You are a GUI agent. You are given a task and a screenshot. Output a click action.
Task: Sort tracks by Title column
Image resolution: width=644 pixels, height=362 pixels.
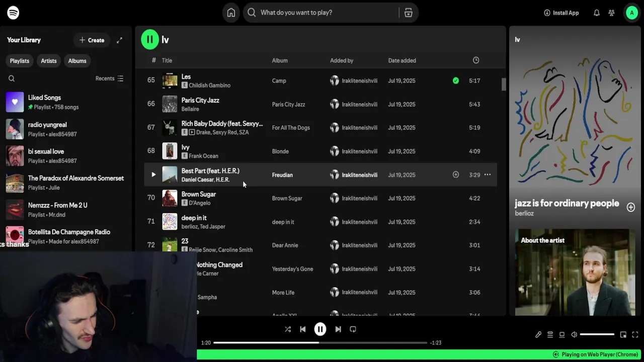point(167,60)
